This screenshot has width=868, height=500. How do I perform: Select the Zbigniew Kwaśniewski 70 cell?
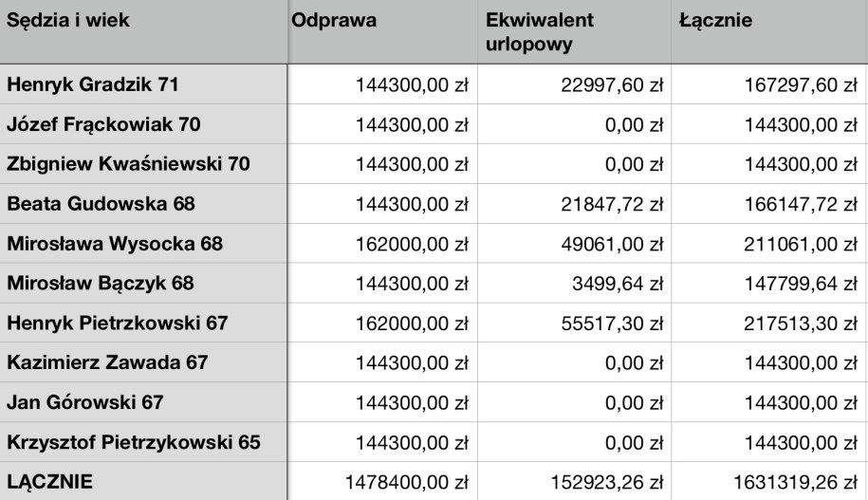(142, 164)
